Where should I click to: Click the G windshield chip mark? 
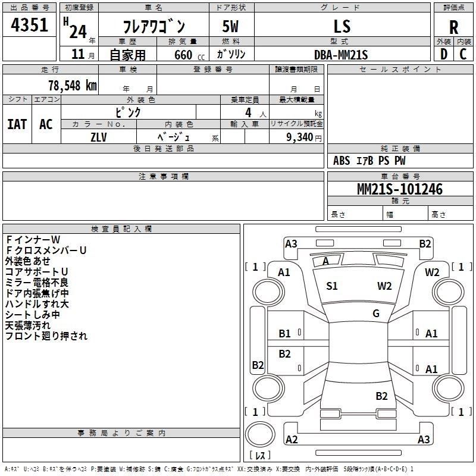click(376, 314)
